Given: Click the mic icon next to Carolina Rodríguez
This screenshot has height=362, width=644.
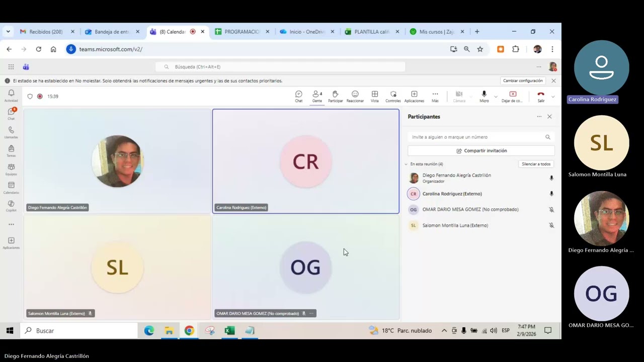Looking at the screenshot, I should tap(551, 194).
